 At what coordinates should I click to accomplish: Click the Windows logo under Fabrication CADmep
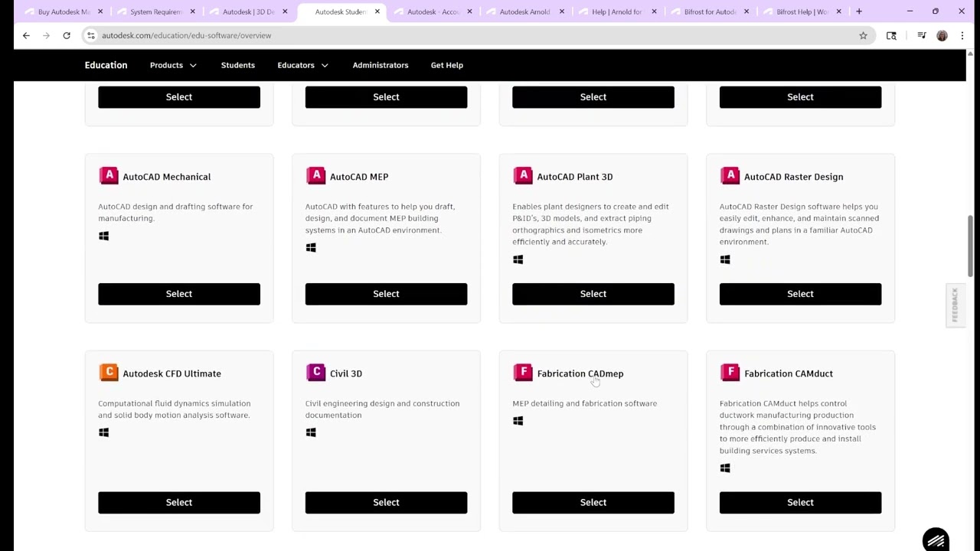tap(518, 421)
